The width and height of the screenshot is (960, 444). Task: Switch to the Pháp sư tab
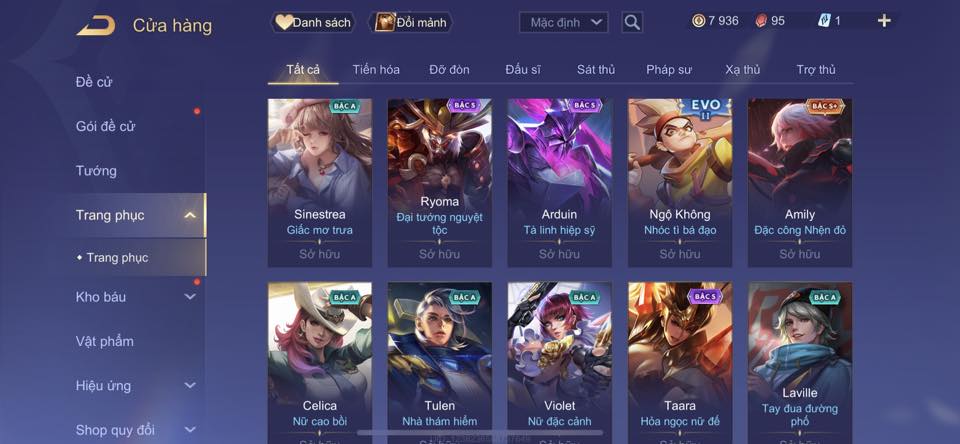click(x=669, y=70)
